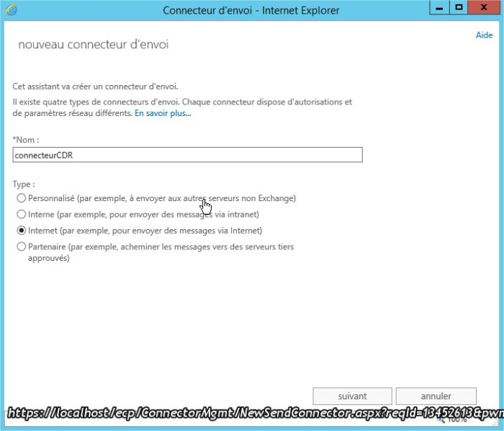The width and height of the screenshot is (504, 431).
Task: Select the Partenaire connector type
Action: 21,246
